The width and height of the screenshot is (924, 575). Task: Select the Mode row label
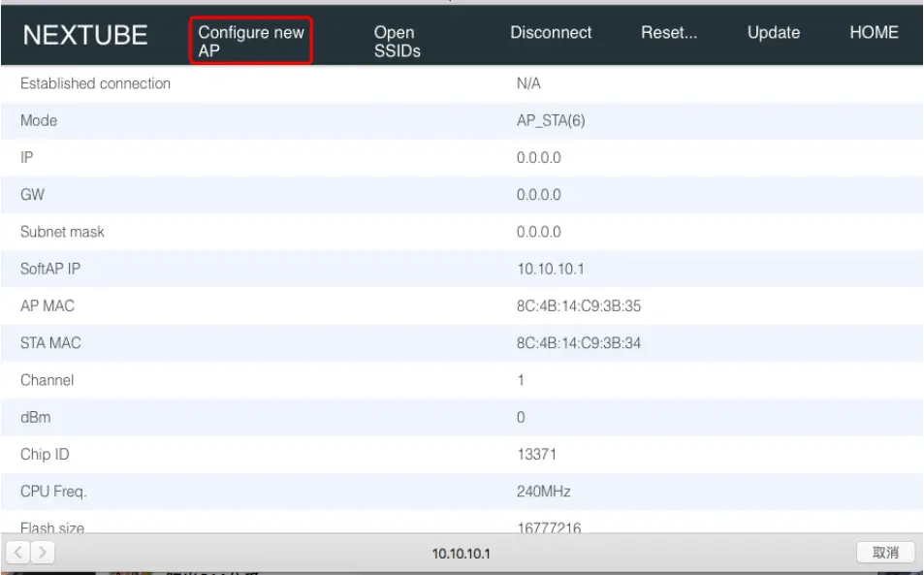tap(39, 121)
